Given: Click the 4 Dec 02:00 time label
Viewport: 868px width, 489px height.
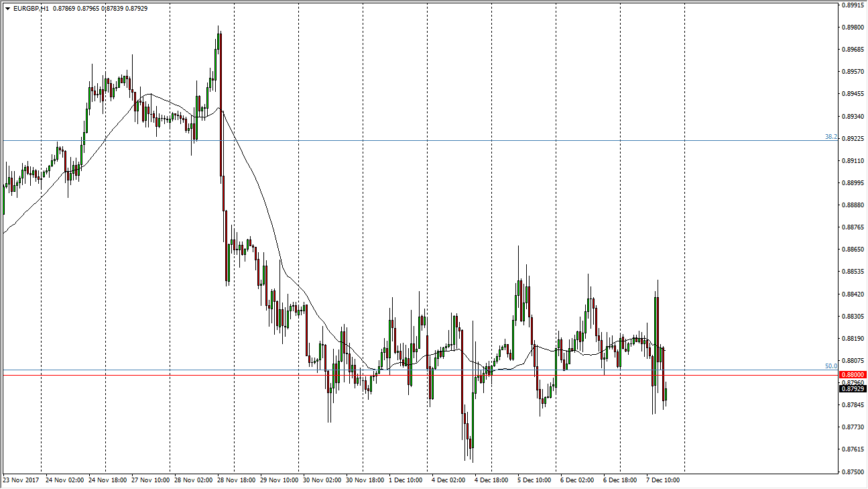Looking at the screenshot, I should point(448,480).
